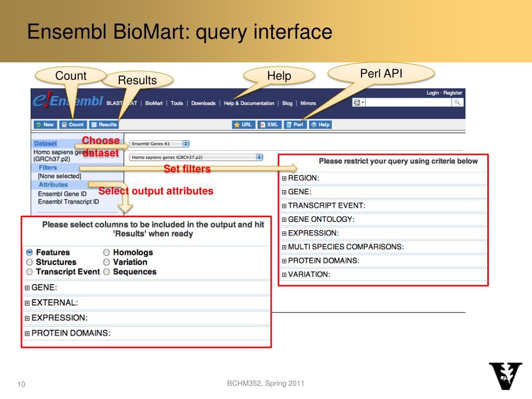Open Help & Documentation in the header
This screenshot has width=532, height=399.
tap(249, 103)
